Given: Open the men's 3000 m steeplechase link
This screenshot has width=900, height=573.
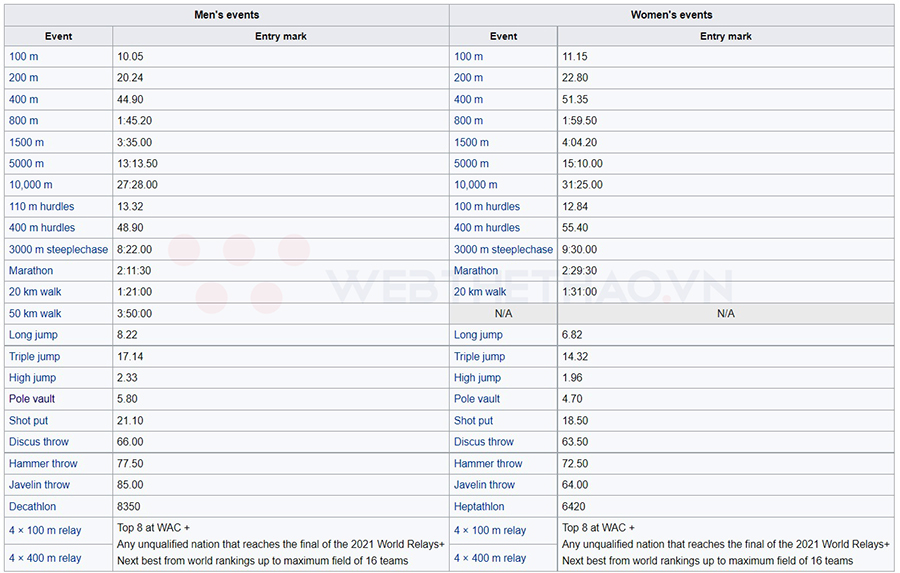Looking at the screenshot, I should 59,249.
